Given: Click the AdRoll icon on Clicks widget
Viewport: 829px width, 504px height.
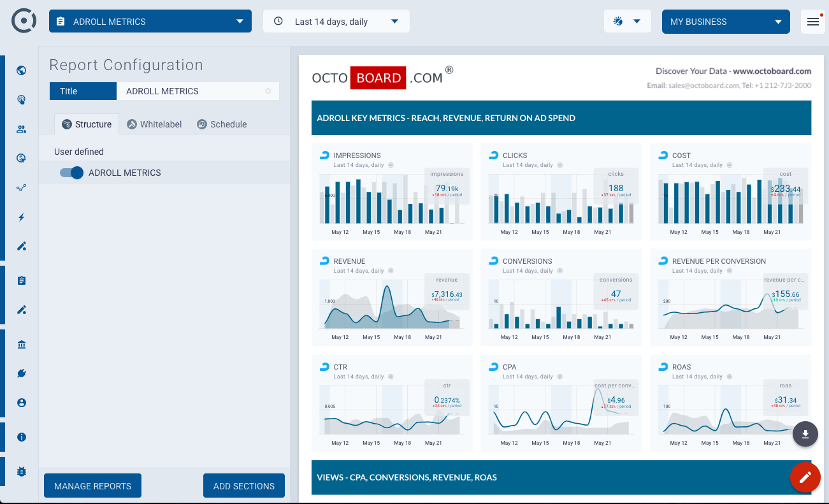Looking at the screenshot, I should pyautogui.click(x=493, y=155).
